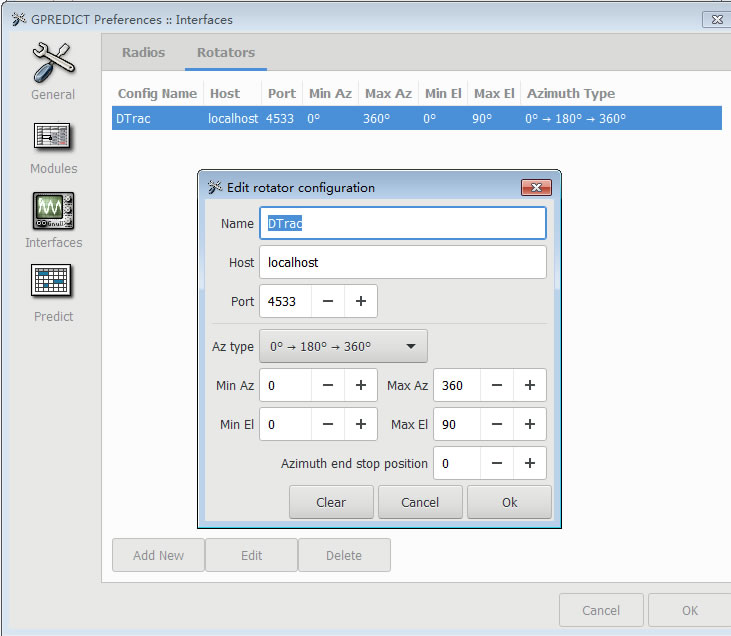Close the Edit rotator configuration dialog
This screenshot has width=731, height=636.
(x=537, y=187)
